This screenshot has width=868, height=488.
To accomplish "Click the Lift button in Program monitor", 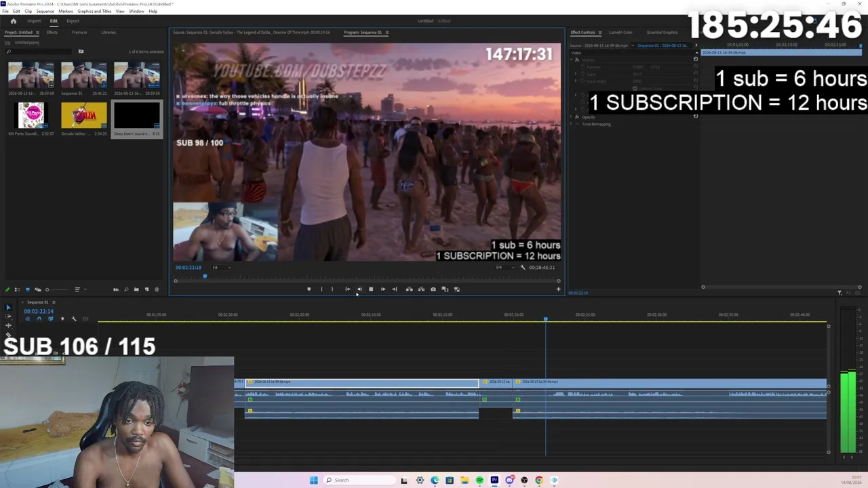I will click(x=409, y=289).
